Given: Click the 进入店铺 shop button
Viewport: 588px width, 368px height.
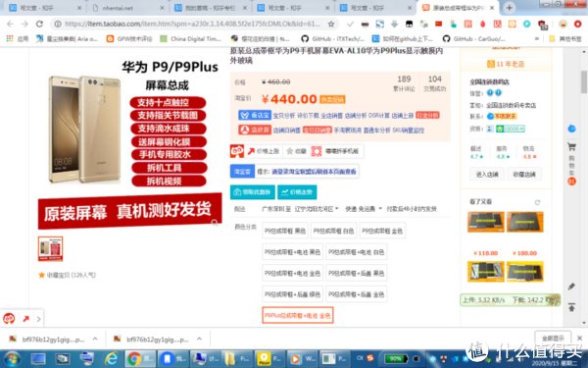Looking at the screenshot, I should point(487,175).
